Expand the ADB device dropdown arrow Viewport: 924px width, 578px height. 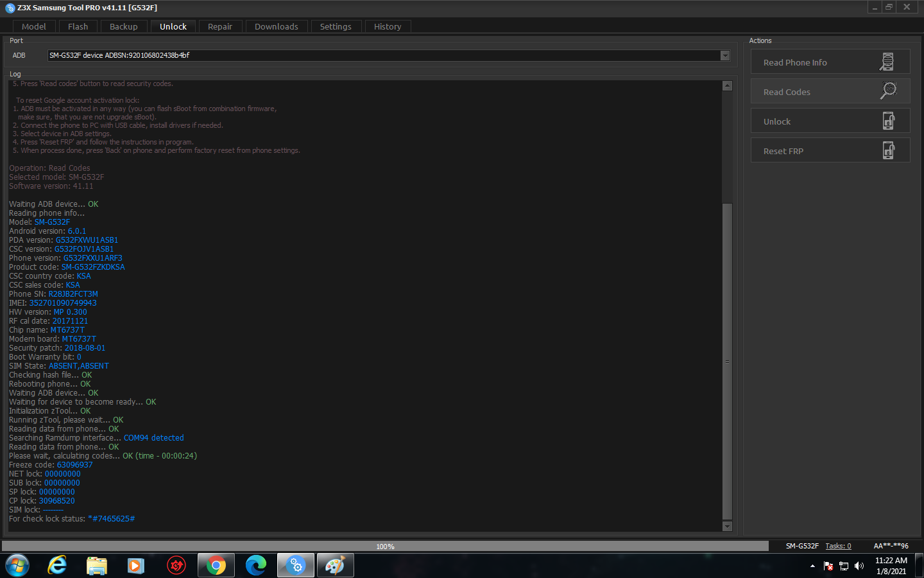tap(725, 55)
